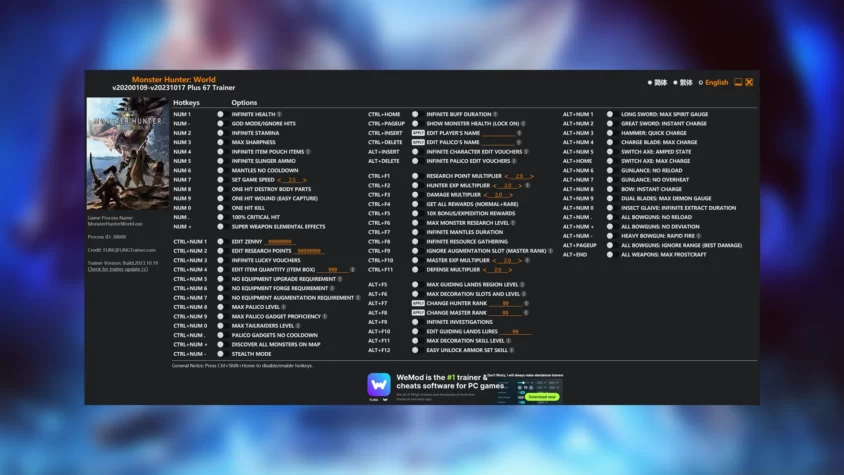Show info for Ignore Augmentation Slot

pos(550,251)
